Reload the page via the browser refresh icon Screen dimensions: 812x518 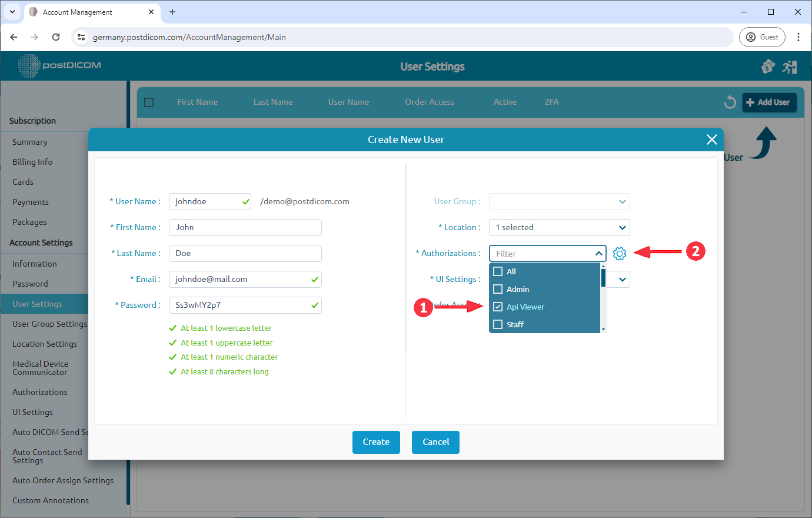(56, 36)
